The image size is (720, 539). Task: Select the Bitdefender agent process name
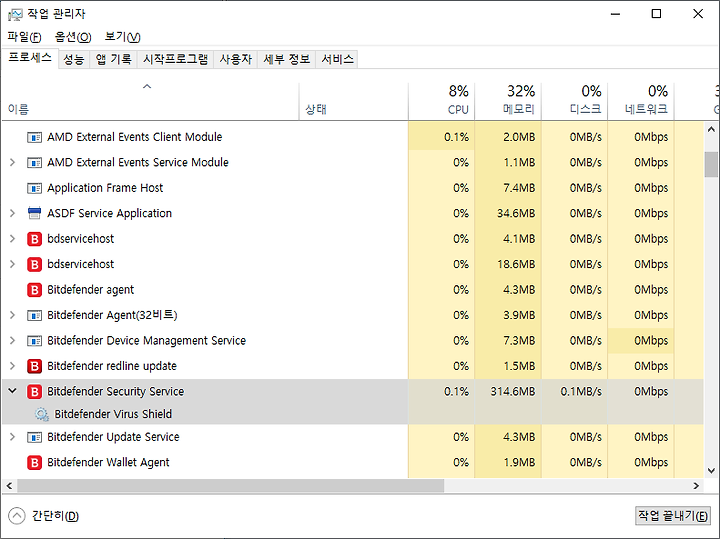[x=90, y=290]
